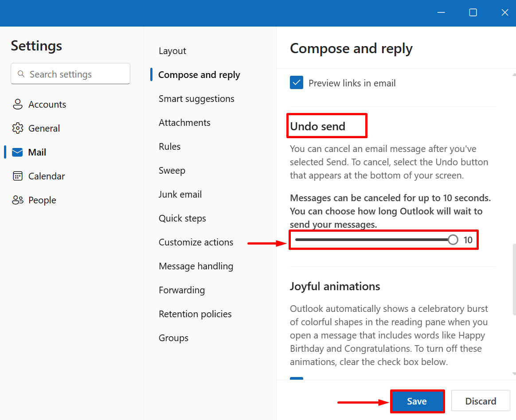
Task: Uncheck Preview links in email
Action: (x=297, y=83)
